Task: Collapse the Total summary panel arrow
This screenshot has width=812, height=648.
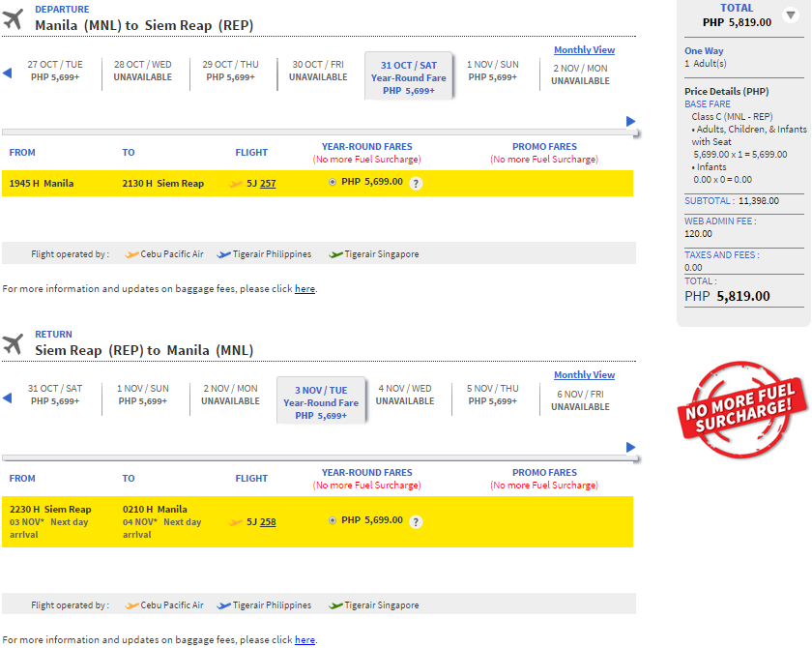Action: pos(790,15)
